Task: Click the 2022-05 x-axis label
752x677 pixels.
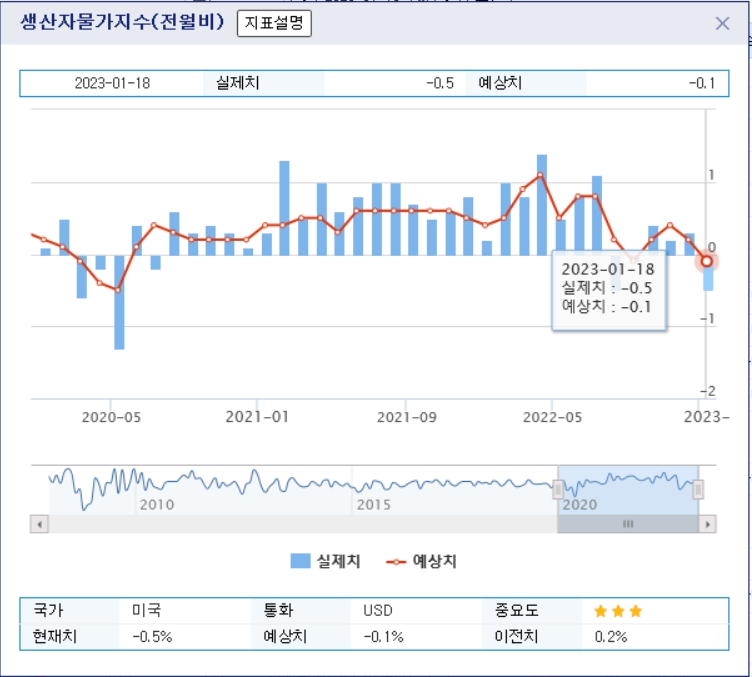Action: 552,417
